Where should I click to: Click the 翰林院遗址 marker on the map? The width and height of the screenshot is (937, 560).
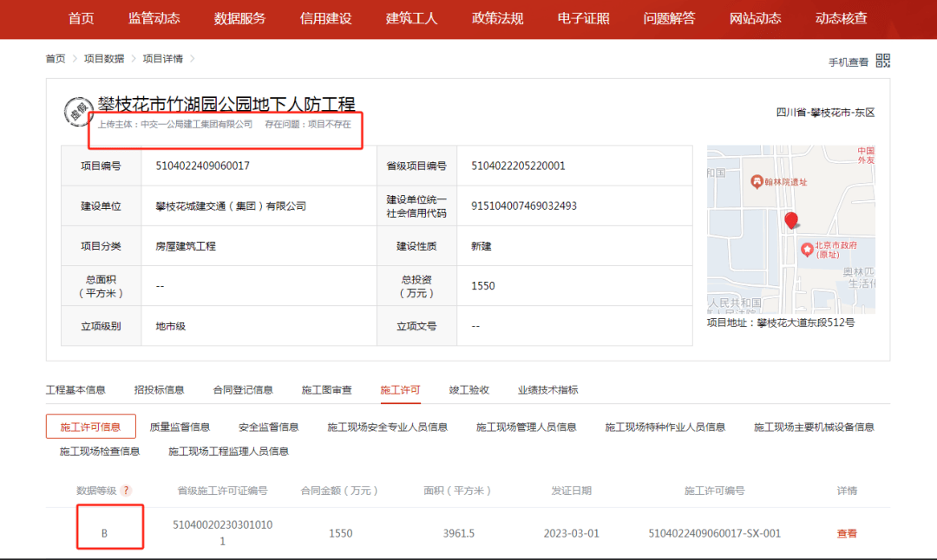point(757,181)
